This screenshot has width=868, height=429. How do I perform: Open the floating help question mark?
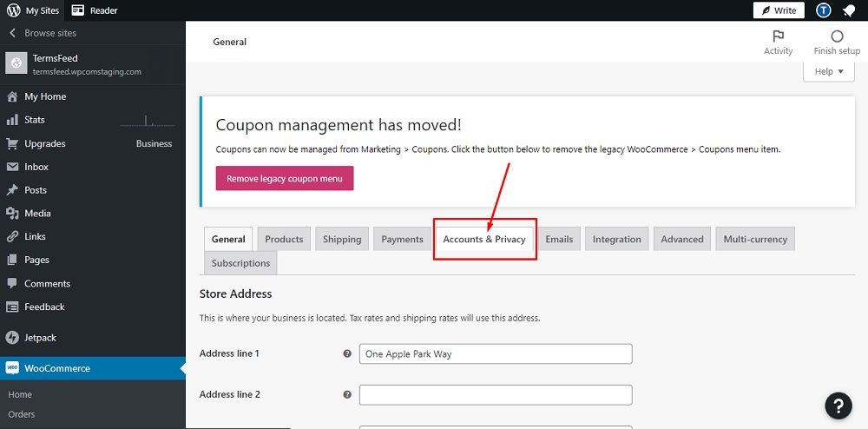coord(838,406)
